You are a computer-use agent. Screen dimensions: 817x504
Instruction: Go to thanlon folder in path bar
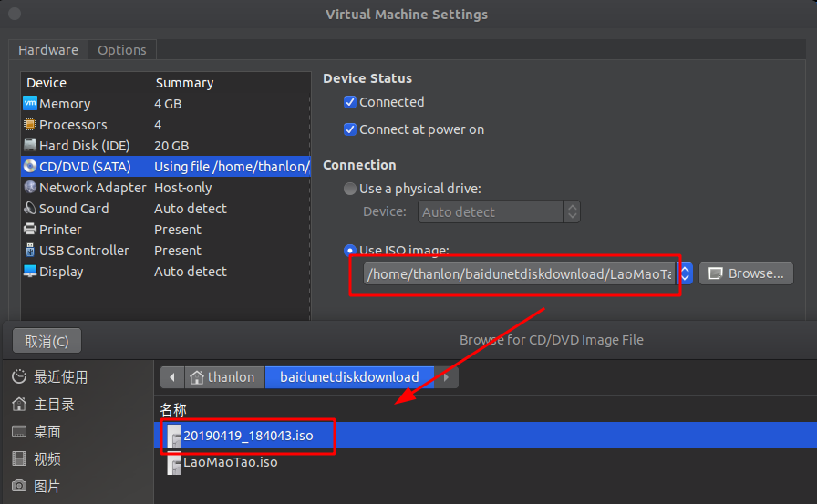[x=225, y=377]
